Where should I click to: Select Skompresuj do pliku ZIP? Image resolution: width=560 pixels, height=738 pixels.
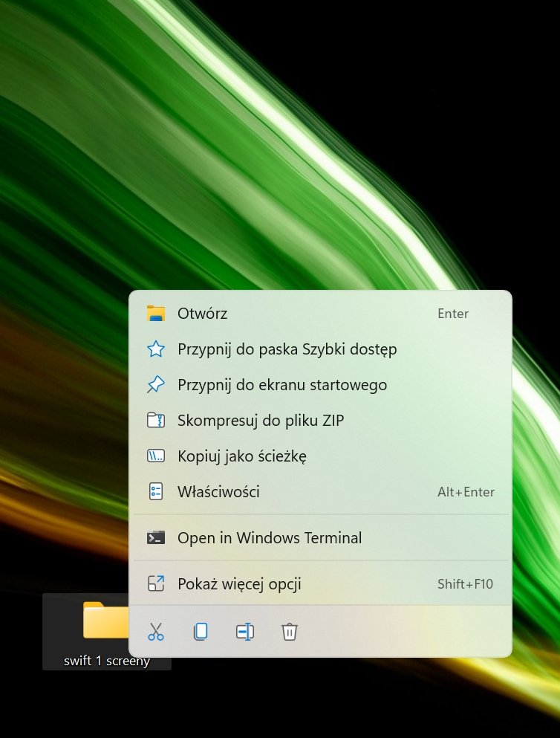tap(320, 421)
